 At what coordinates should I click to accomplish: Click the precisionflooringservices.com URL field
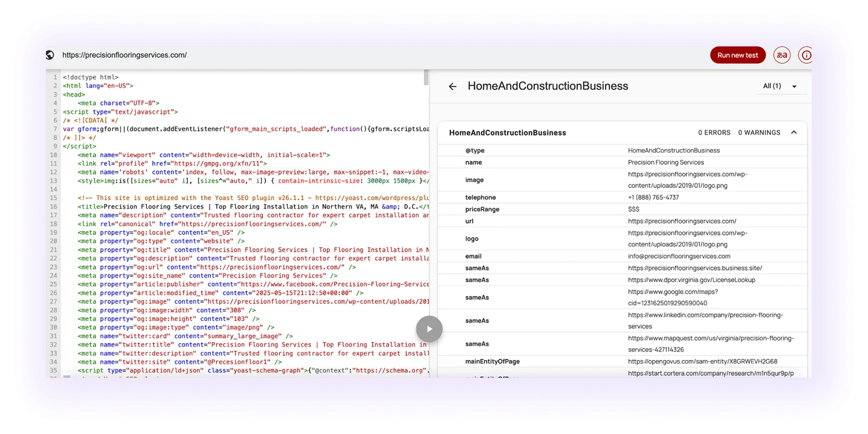[125, 55]
